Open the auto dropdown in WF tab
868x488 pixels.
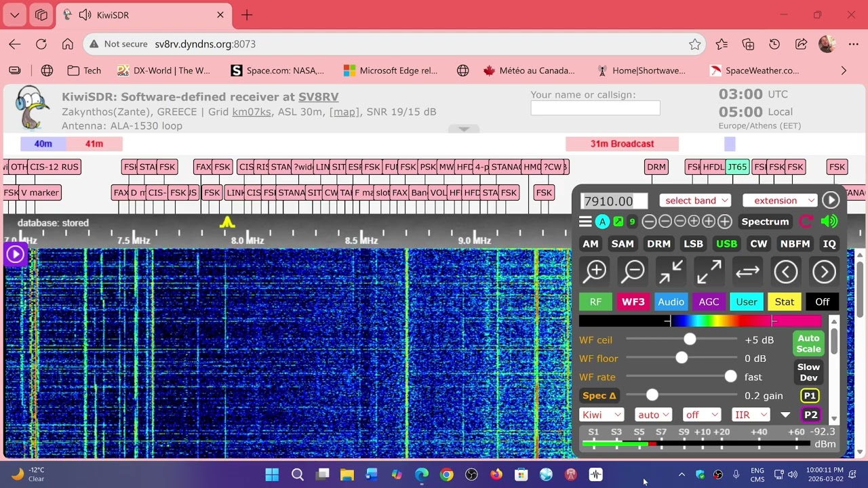(x=653, y=415)
